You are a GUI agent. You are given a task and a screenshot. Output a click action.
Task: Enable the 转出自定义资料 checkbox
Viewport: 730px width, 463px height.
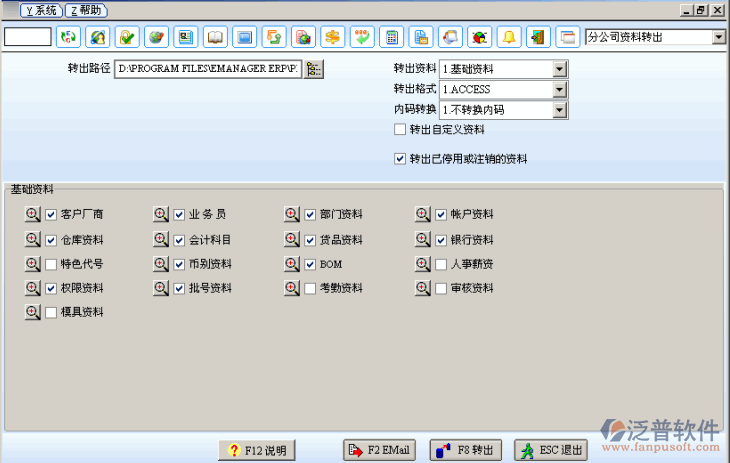coord(400,129)
